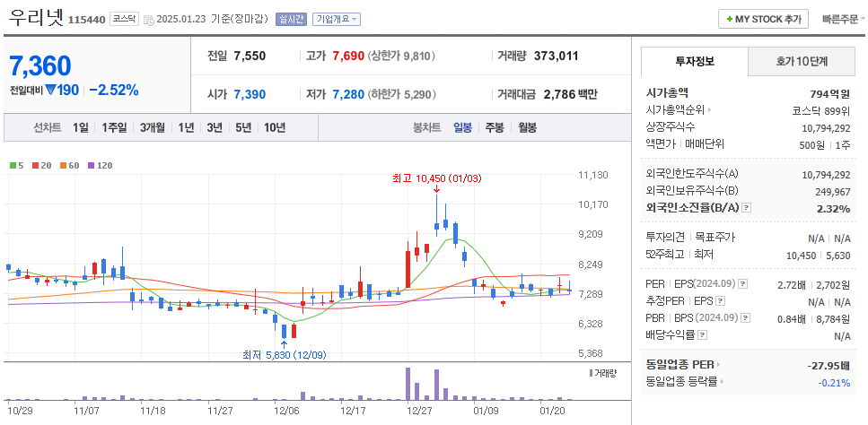This screenshot has width=868, height=425.
Task: Click the stock code 115440
Action: [x=86, y=20]
